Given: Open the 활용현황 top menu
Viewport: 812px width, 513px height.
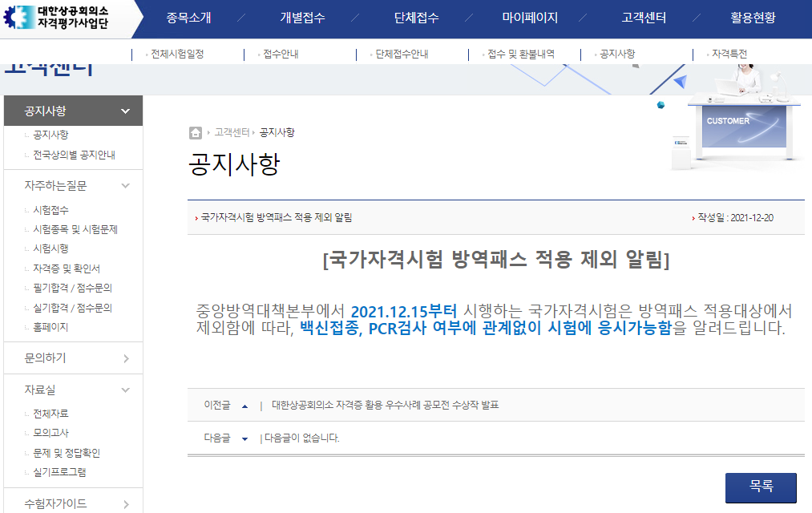Looking at the screenshot, I should [753, 18].
